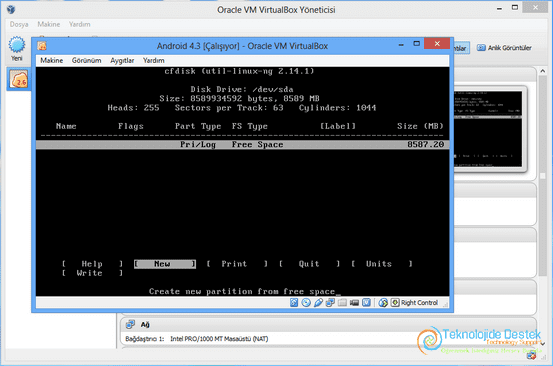Open the Aygıtlar menu
The height and width of the screenshot is (366, 553).
(x=122, y=60)
